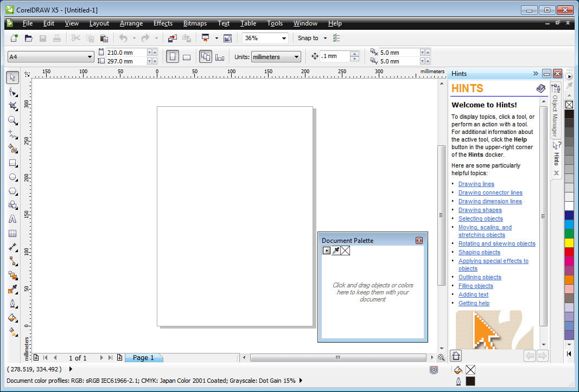Viewport: 579px width, 392px height.
Task: Expand color profile details arrow
Action: [x=301, y=380]
